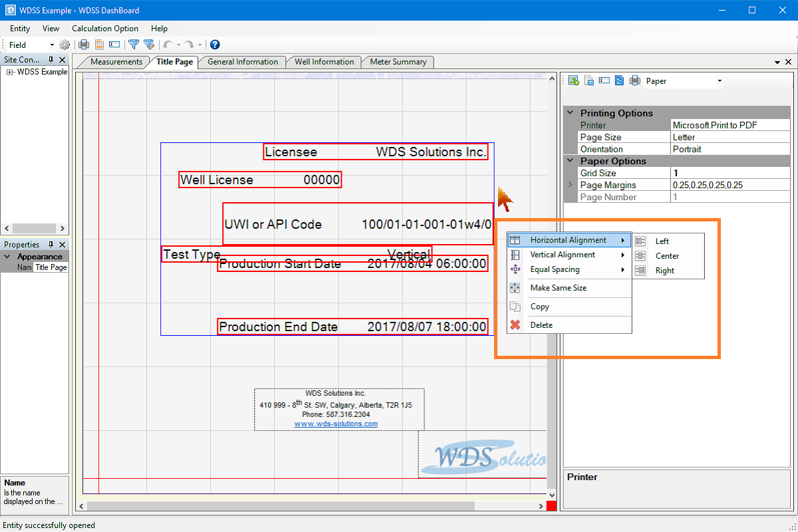The image size is (798, 532).
Task: Select Center alignment in submenu
Action: click(668, 256)
